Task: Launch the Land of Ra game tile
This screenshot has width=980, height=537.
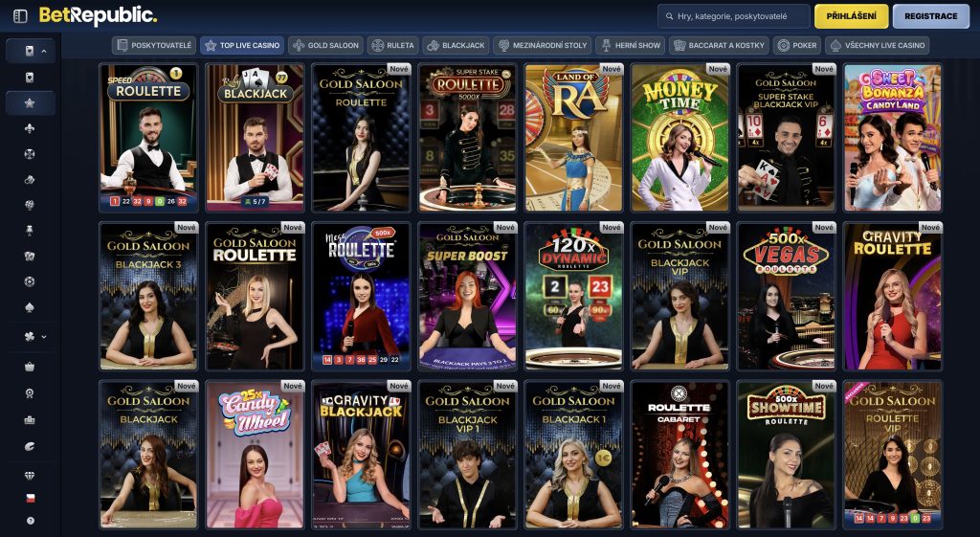Action: point(573,138)
